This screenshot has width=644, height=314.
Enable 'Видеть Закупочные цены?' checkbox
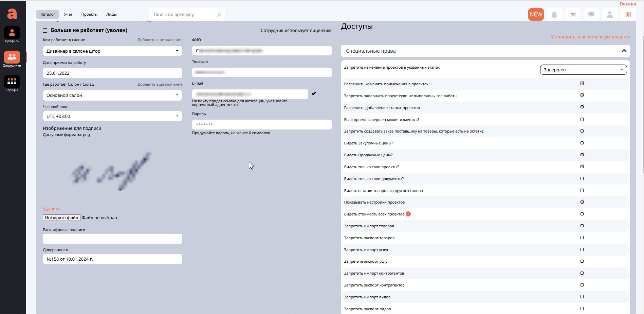[582, 143]
